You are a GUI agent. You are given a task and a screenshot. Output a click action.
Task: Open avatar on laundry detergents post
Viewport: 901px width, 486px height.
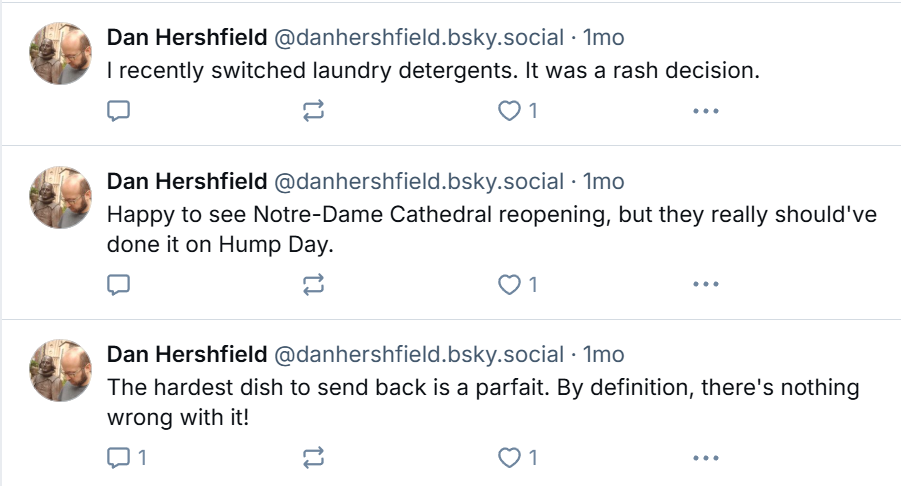tap(61, 53)
